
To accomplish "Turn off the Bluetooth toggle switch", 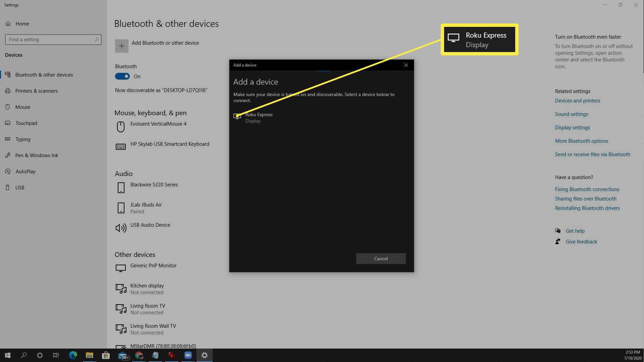I will click(x=122, y=77).
